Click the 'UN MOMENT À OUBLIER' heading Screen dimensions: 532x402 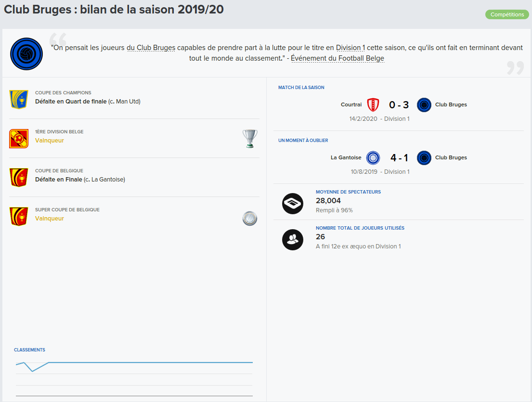(303, 141)
